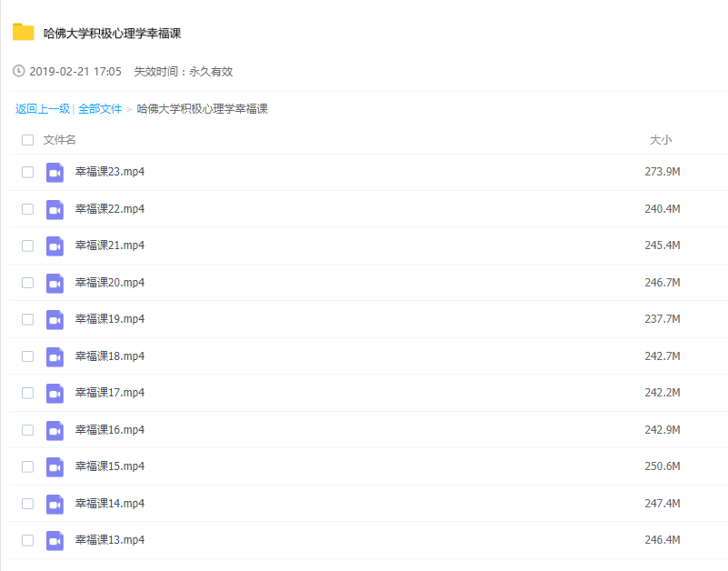Viewport: 728px width, 571px height.
Task: Open file name 幸福课20.mp4
Action: pyautogui.click(x=110, y=283)
